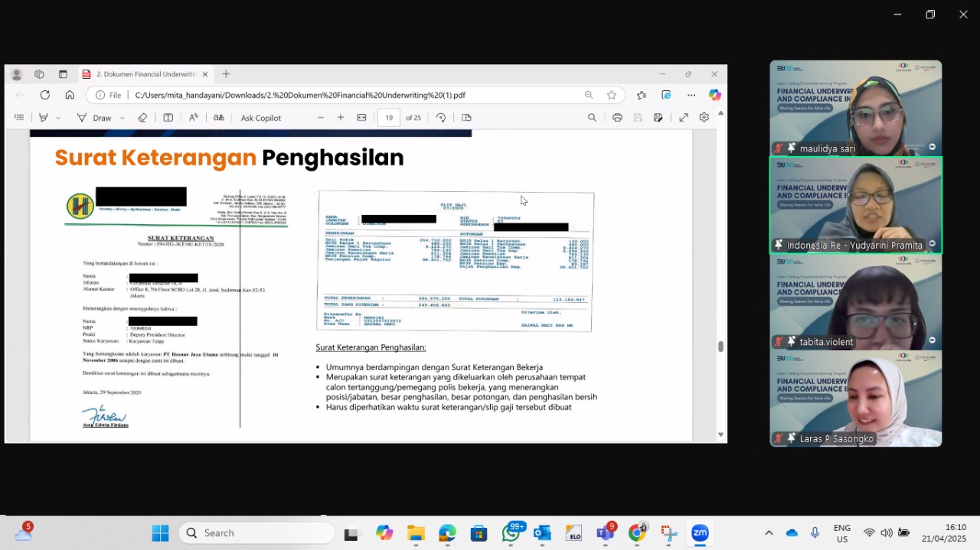Toggle Fit to width icon

[361, 118]
